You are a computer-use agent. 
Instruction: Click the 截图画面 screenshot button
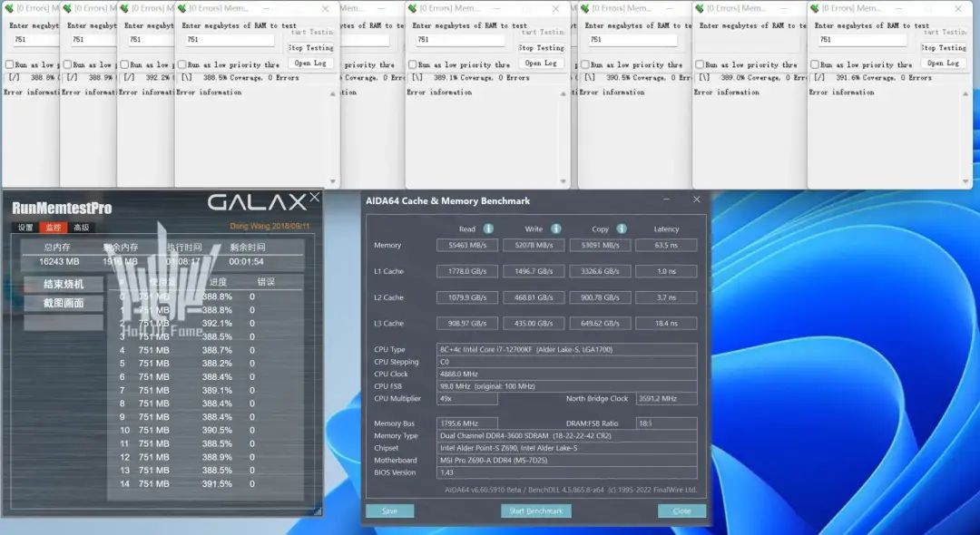click(x=64, y=303)
